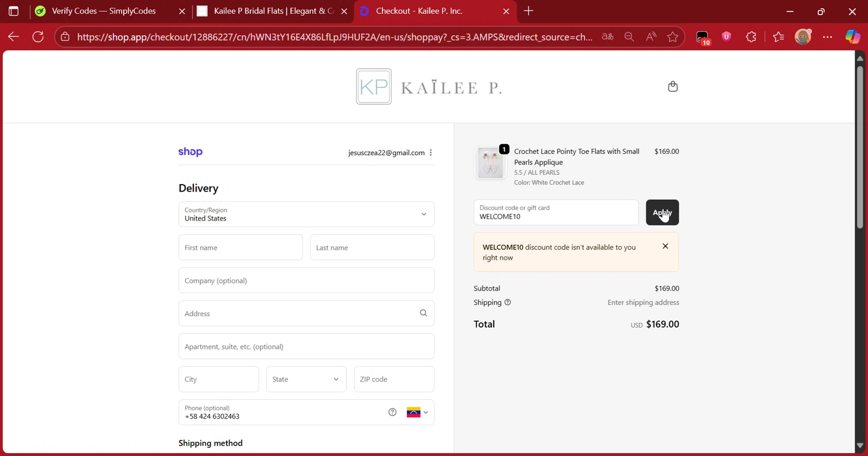Click the Subtotal label

point(487,288)
